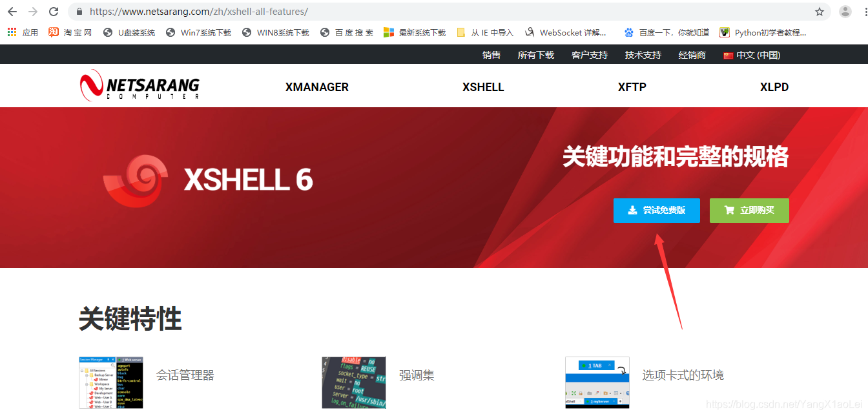Screen dimensions: 868x416
Task: Click the 尝试免费版 download button
Action: click(x=657, y=211)
